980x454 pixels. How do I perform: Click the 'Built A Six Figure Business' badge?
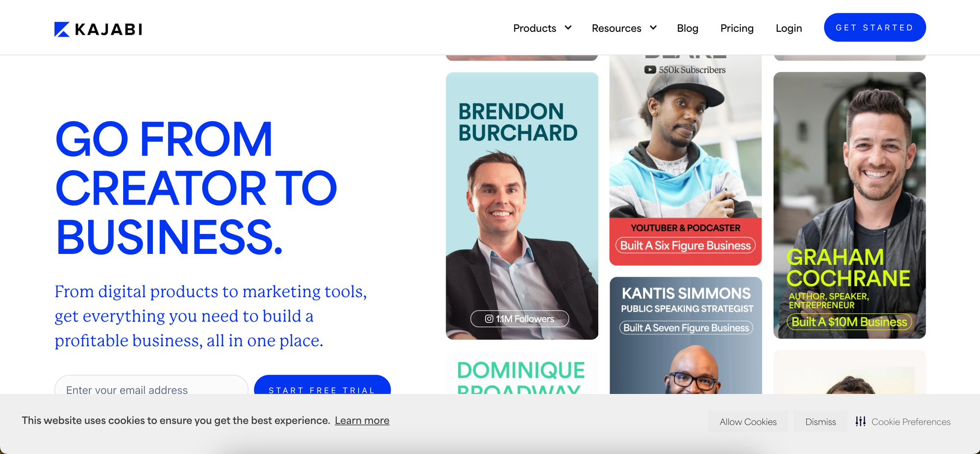[x=686, y=245]
